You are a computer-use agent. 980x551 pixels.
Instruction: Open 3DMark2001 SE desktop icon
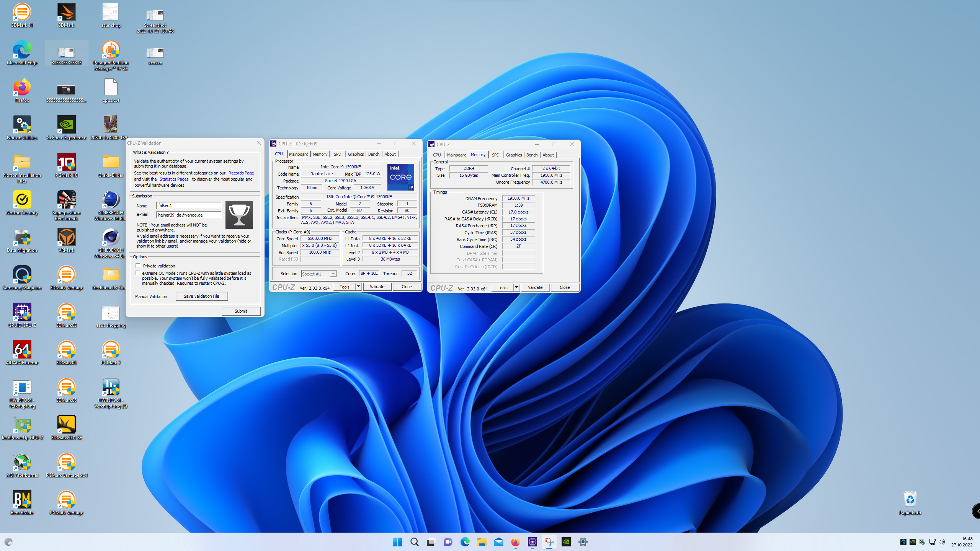click(x=66, y=428)
